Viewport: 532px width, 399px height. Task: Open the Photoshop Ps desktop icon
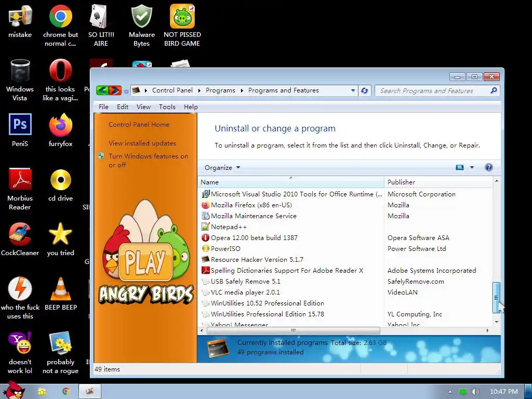pos(20,130)
